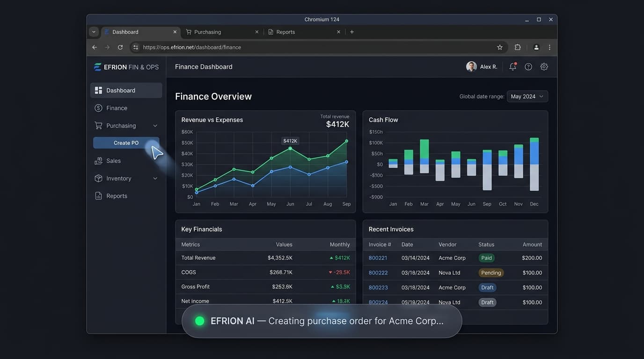The image size is (644, 359).
Task: Click the Draft badge for invoice 800233
Action: 487,287
